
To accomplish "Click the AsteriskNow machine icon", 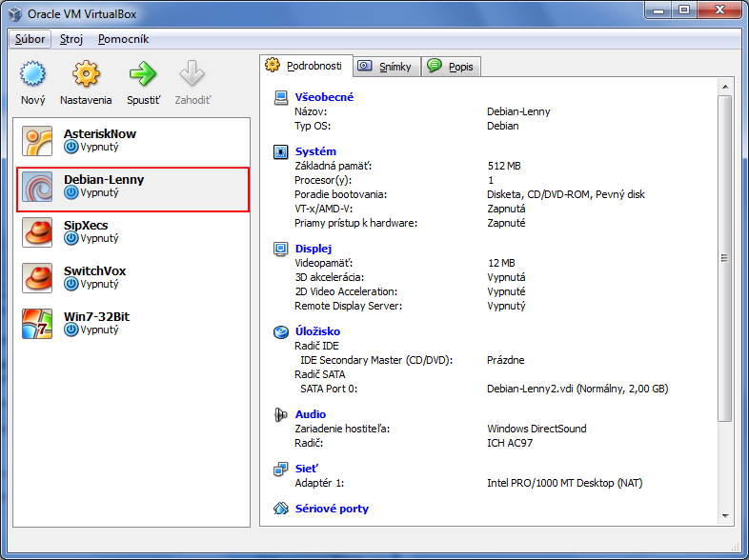I will [37, 141].
